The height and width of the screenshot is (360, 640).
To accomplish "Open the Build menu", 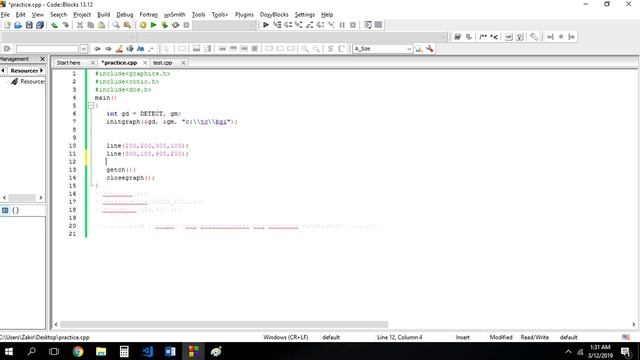I will 103,15.
